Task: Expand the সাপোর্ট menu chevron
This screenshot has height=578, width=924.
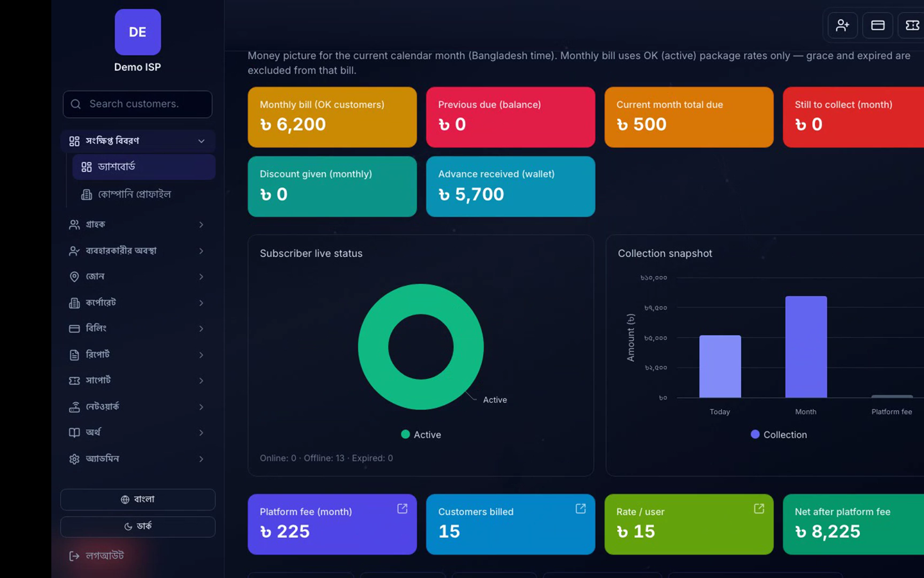Action: pyautogui.click(x=201, y=381)
